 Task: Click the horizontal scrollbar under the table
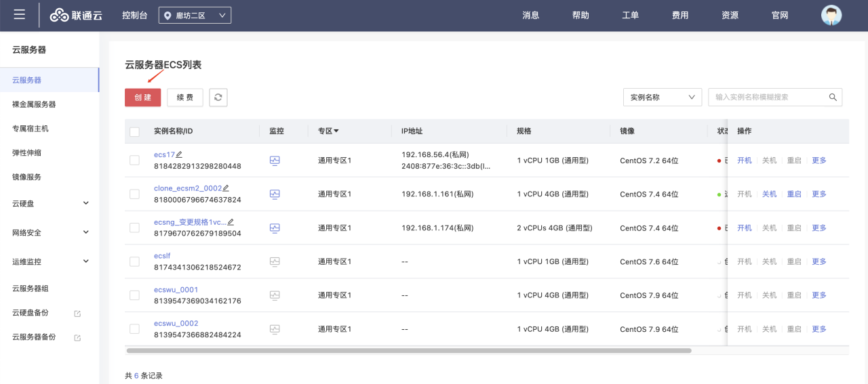click(x=408, y=351)
